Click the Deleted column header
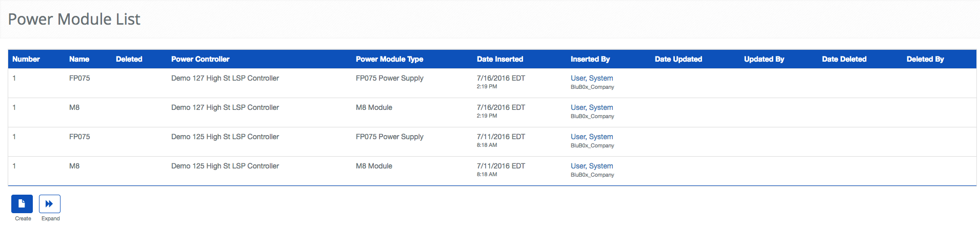 129,59
